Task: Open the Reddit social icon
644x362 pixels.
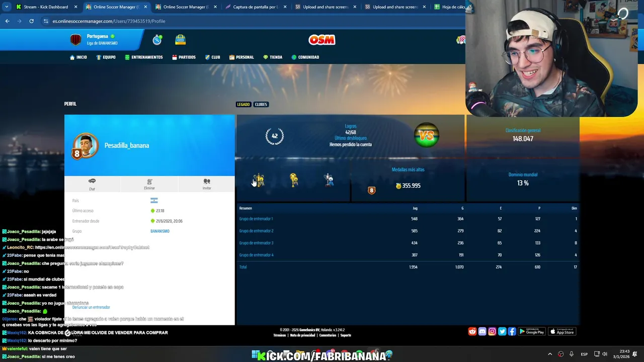Action: (472, 331)
